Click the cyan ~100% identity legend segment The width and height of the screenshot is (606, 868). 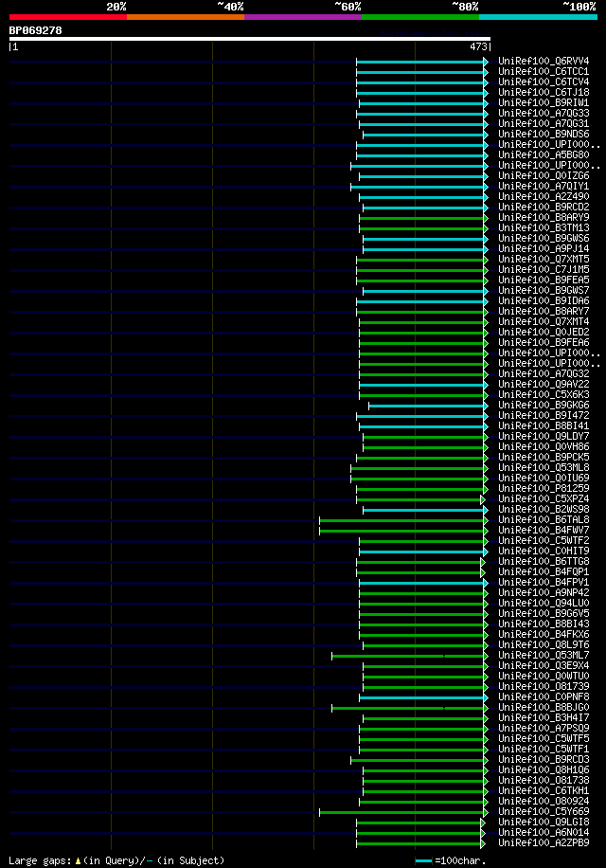[x=539, y=17]
